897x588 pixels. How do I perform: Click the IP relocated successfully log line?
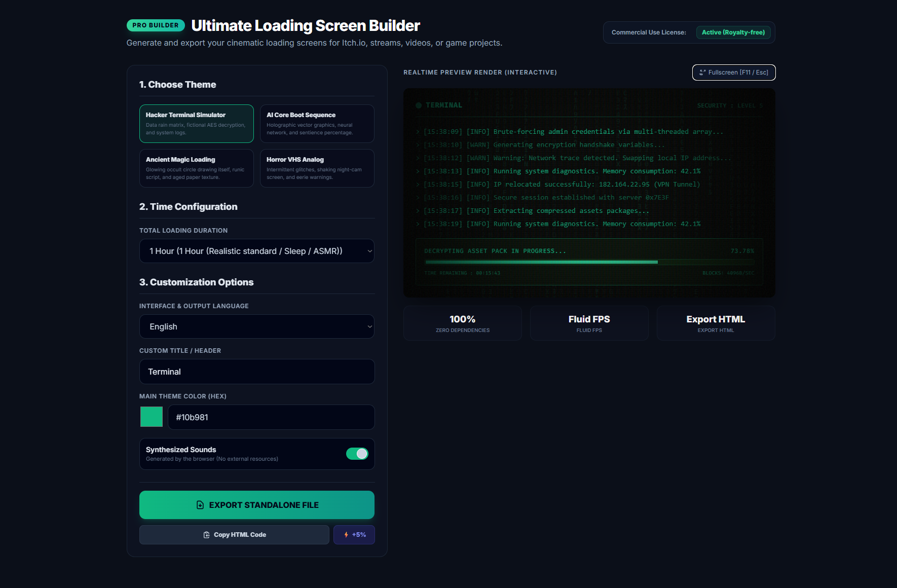(558, 185)
